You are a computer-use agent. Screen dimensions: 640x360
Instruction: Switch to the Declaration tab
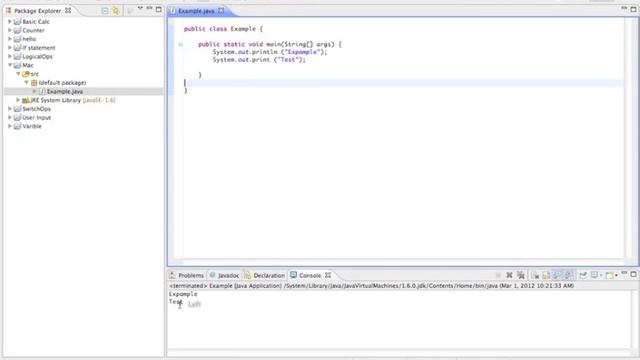click(264, 276)
